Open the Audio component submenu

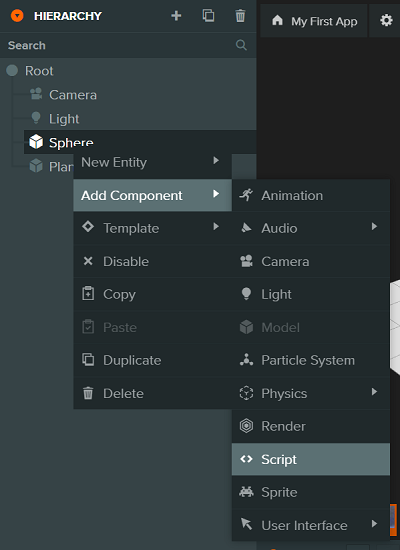pos(311,228)
